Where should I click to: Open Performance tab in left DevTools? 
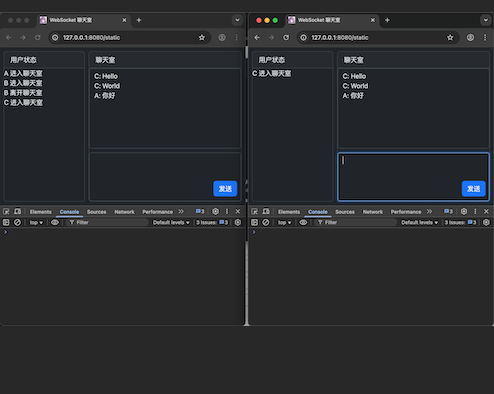[x=157, y=212]
